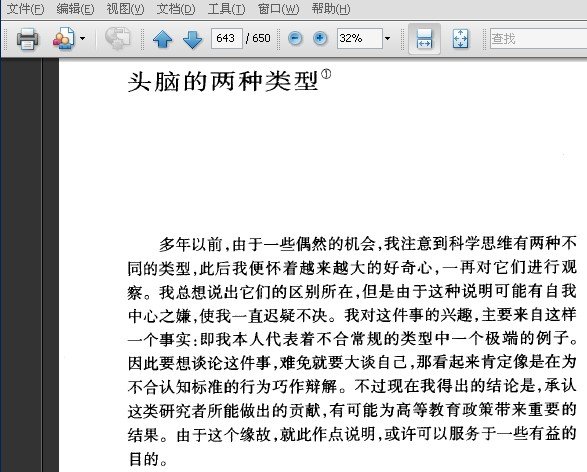
Task: Click the page number field showing 643
Action: [x=226, y=38]
